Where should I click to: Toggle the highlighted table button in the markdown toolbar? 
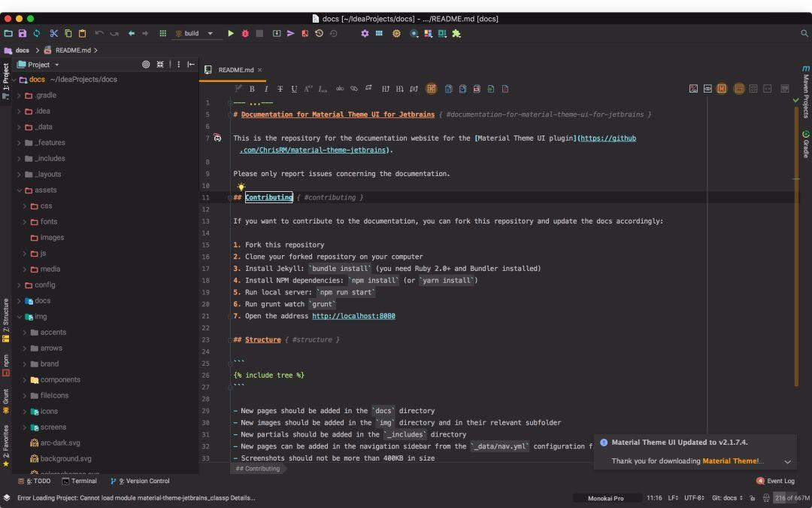[431, 89]
